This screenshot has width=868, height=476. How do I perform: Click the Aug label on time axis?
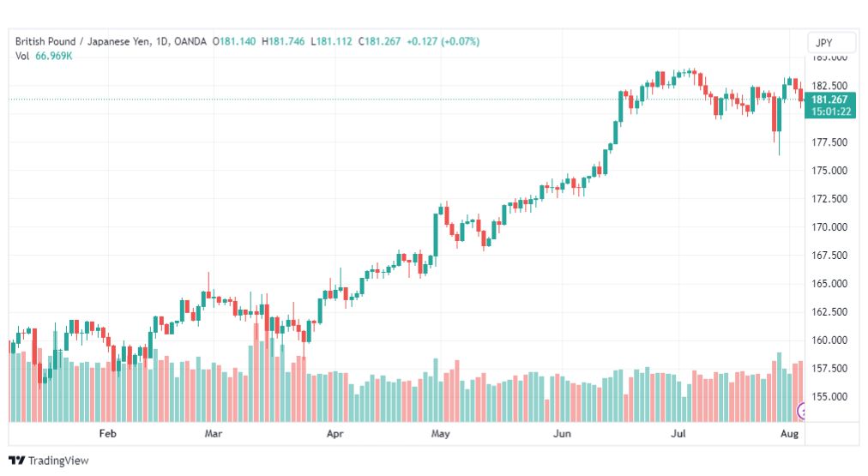[x=789, y=433]
